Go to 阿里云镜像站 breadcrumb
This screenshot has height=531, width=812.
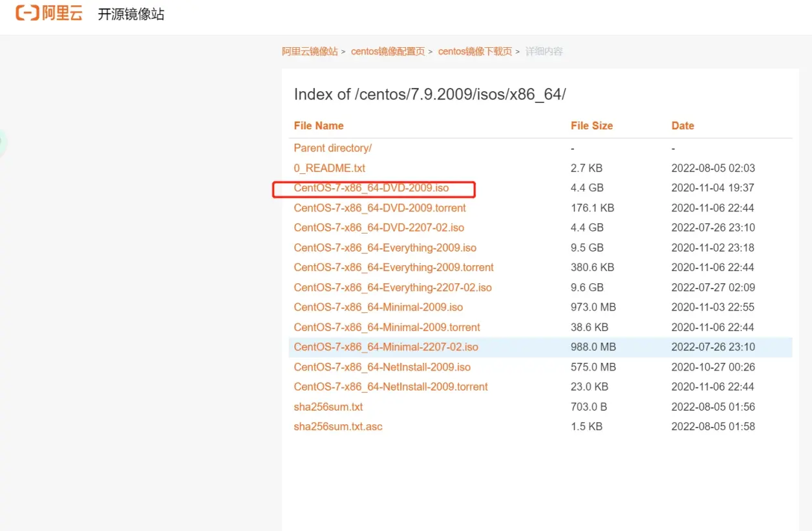coord(310,51)
